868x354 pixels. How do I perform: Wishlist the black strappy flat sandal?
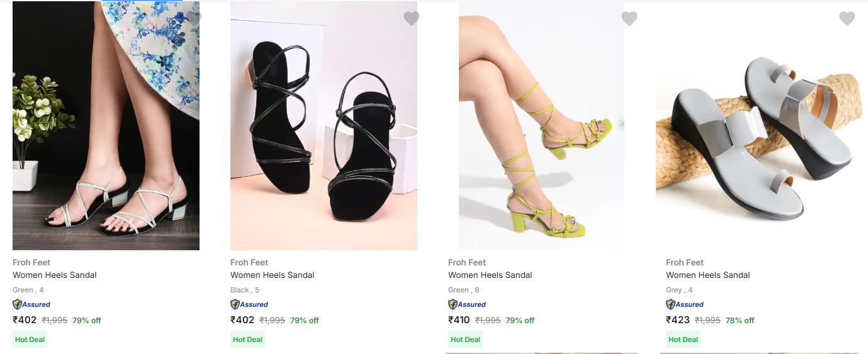tap(411, 19)
